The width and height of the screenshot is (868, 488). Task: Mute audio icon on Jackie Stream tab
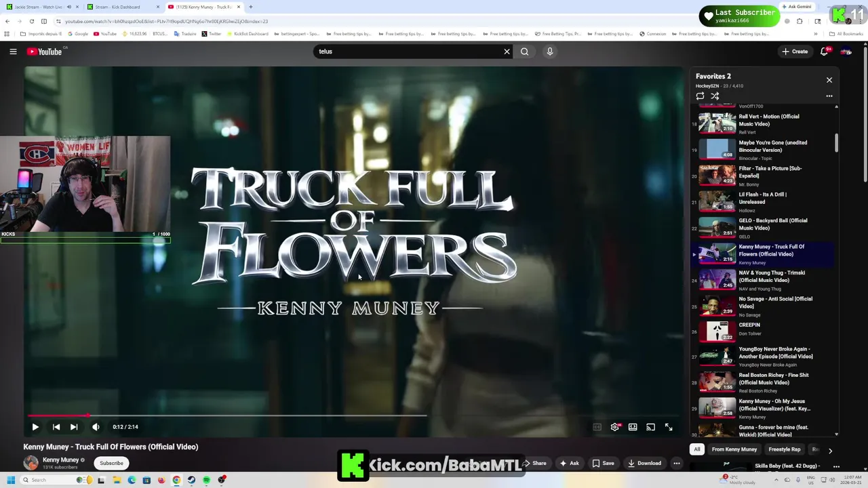(x=68, y=7)
